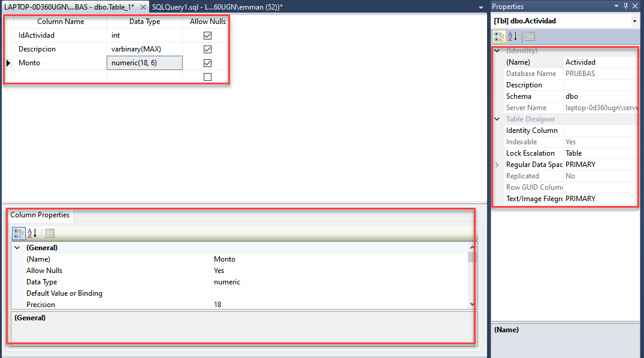Check Allow Nulls on the empty column row

point(207,77)
